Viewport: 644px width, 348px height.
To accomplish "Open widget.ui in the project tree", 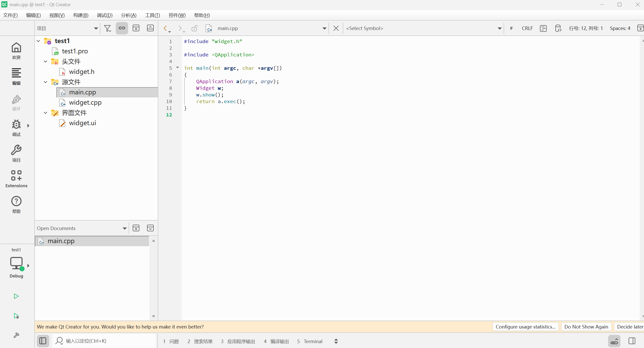I will click(82, 123).
